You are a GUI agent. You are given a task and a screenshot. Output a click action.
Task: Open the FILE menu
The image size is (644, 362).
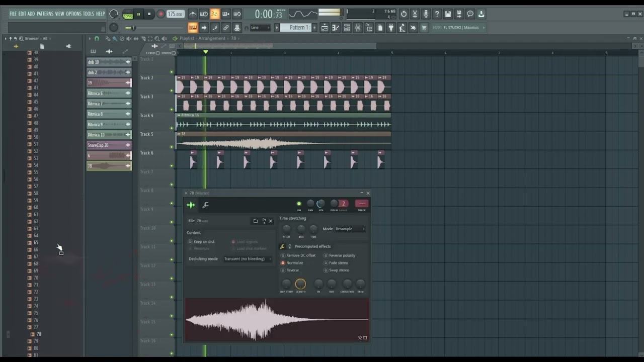[x=13, y=14]
